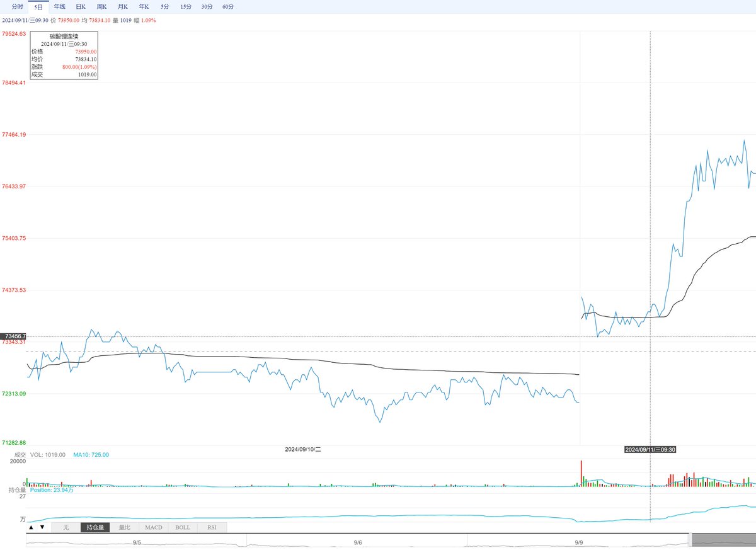Click the 76433.97 price axis label
The width and height of the screenshot is (756, 555).
coord(14,186)
